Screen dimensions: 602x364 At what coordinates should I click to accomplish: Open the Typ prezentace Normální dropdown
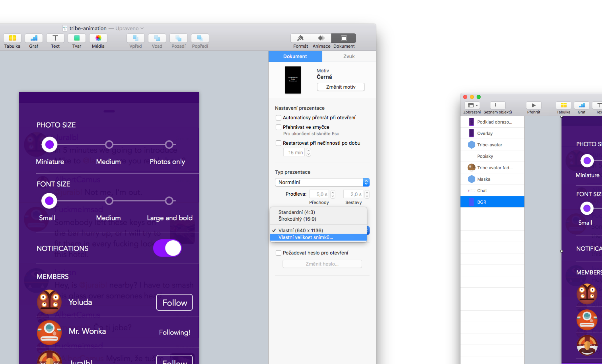coord(322,182)
